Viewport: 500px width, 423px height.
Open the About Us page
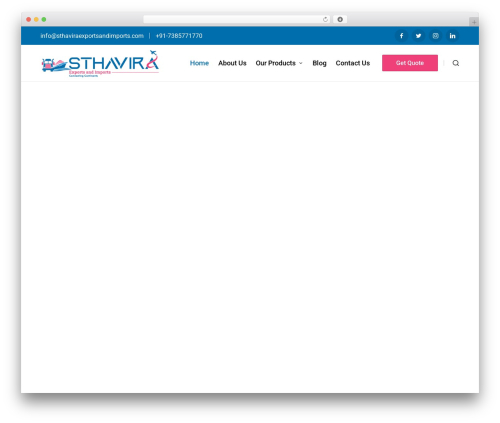pos(232,63)
